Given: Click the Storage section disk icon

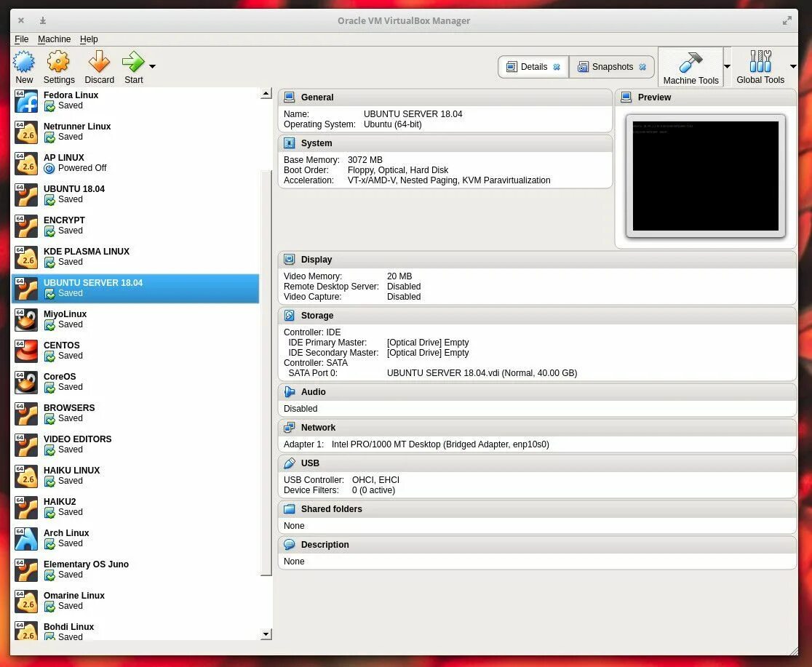Looking at the screenshot, I should pos(290,316).
